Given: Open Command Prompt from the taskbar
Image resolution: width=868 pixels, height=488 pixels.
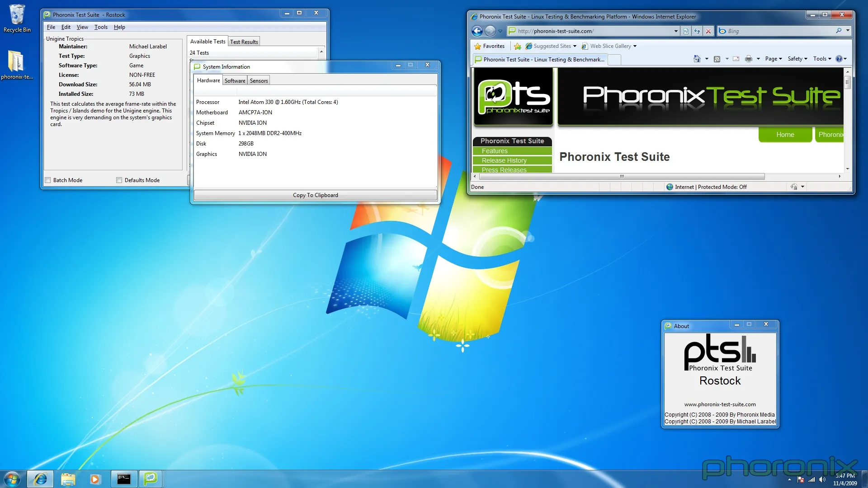Looking at the screenshot, I should tap(124, 479).
